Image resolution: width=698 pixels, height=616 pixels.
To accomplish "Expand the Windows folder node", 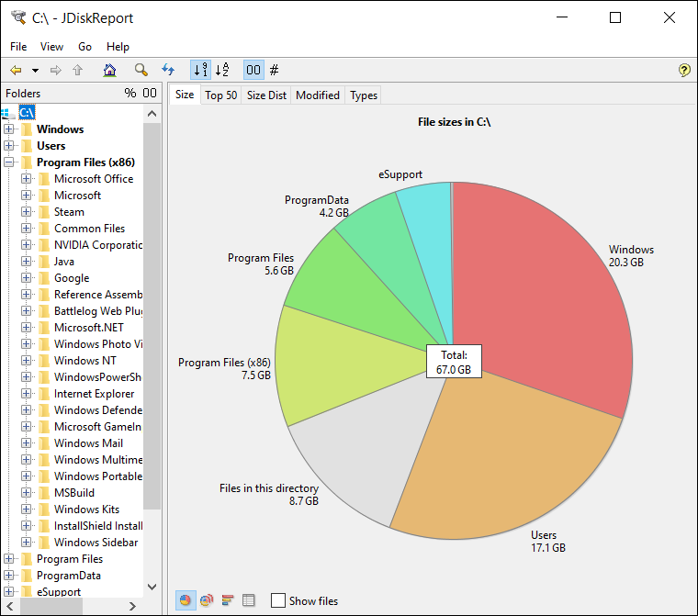I will point(8,129).
